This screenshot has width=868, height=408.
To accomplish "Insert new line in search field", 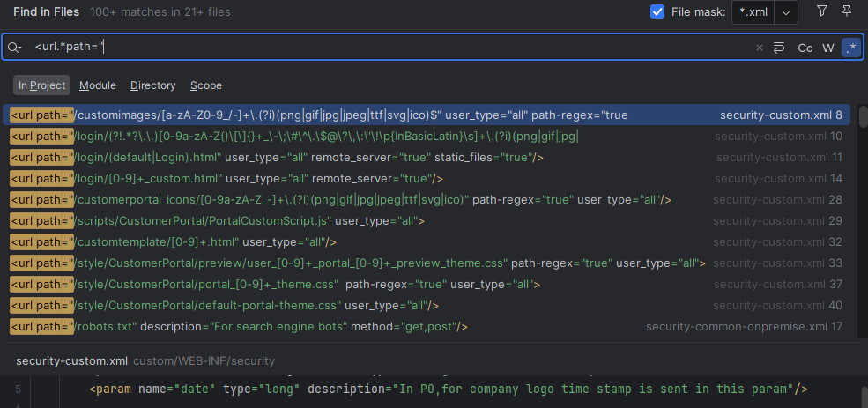I will (x=779, y=48).
